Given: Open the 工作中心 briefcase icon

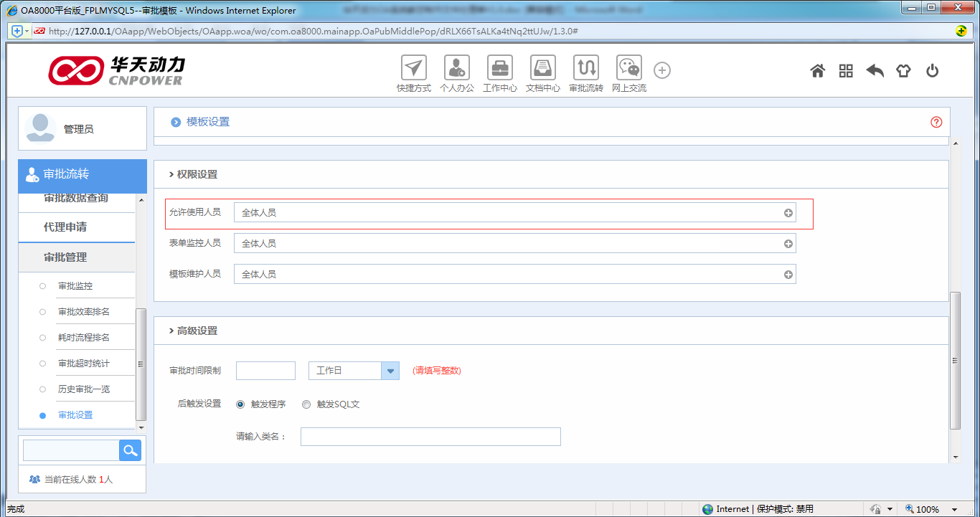Looking at the screenshot, I should tap(499, 69).
